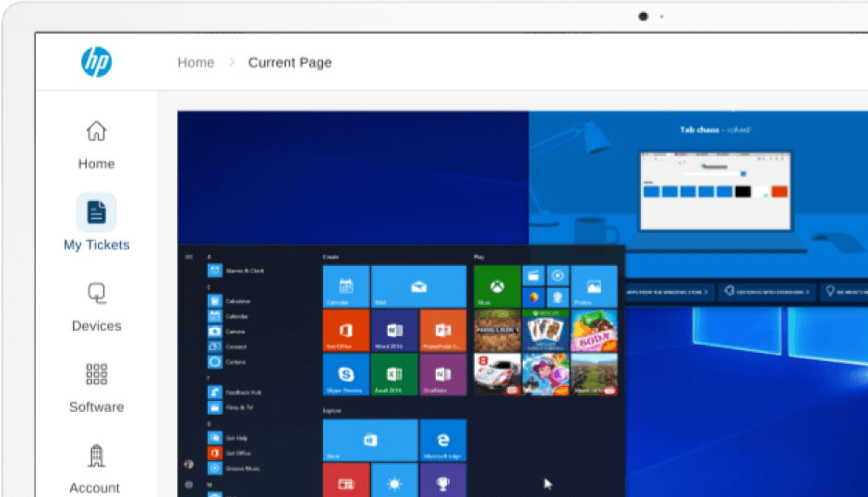Open the Account section in the sidebar

click(95, 468)
